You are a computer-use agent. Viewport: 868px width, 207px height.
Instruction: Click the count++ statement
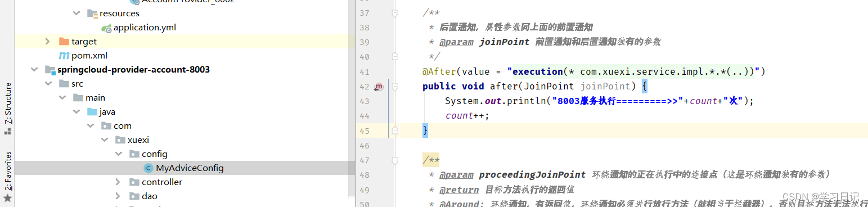pos(467,115)
